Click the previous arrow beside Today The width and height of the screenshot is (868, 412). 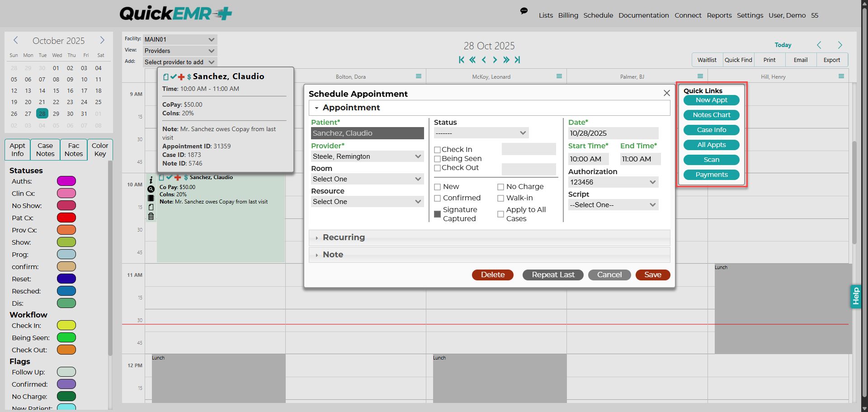pyautogui.click(x=819, y=45)
